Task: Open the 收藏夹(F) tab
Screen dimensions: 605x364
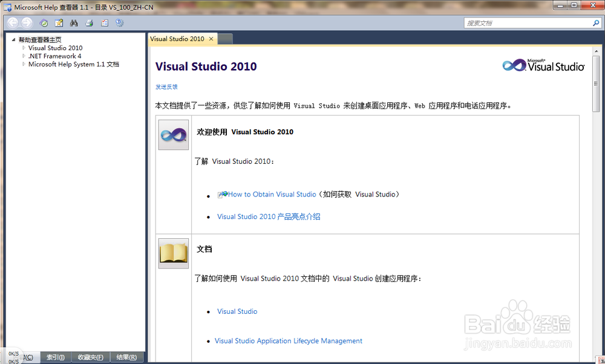Action: pyautogui.click(x=90, y=357)
